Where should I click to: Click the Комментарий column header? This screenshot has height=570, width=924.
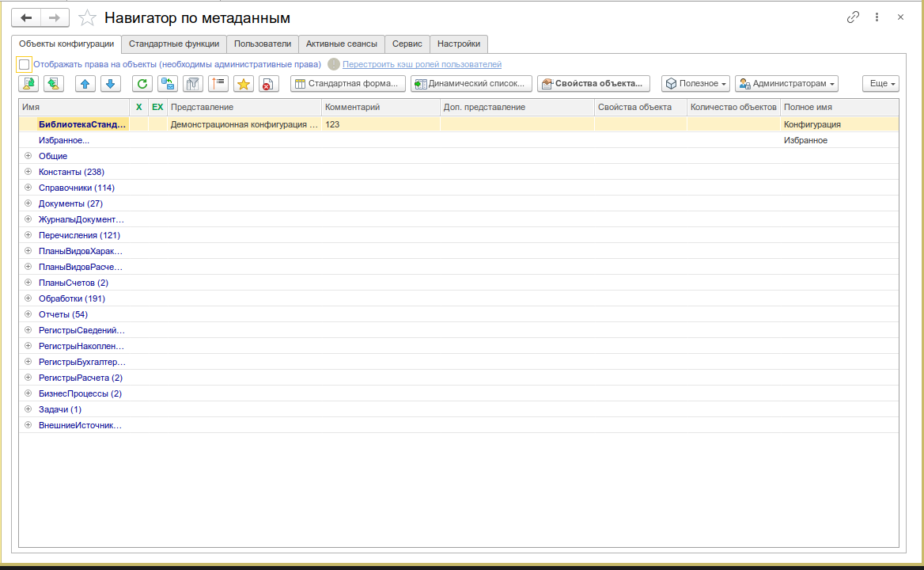pos(381,108)
